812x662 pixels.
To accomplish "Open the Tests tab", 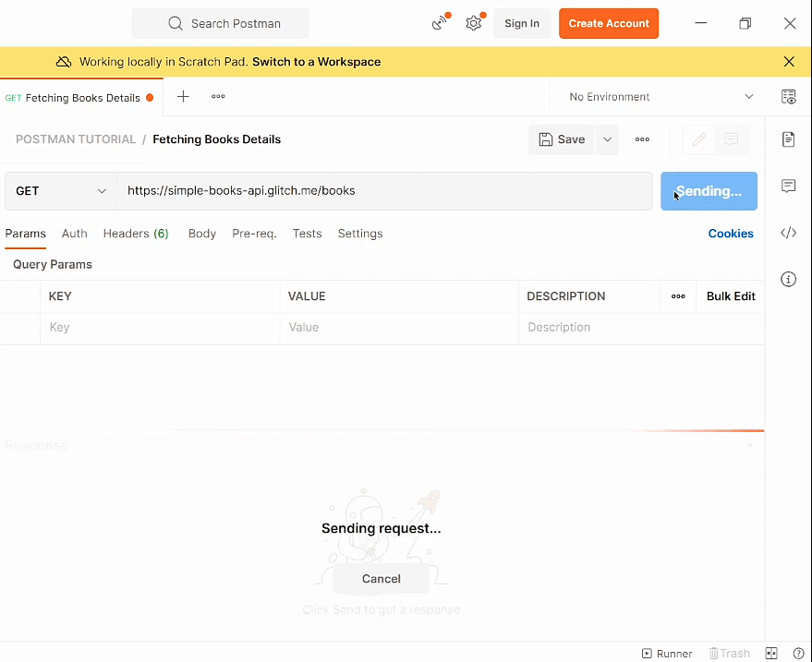I will 307,234.
